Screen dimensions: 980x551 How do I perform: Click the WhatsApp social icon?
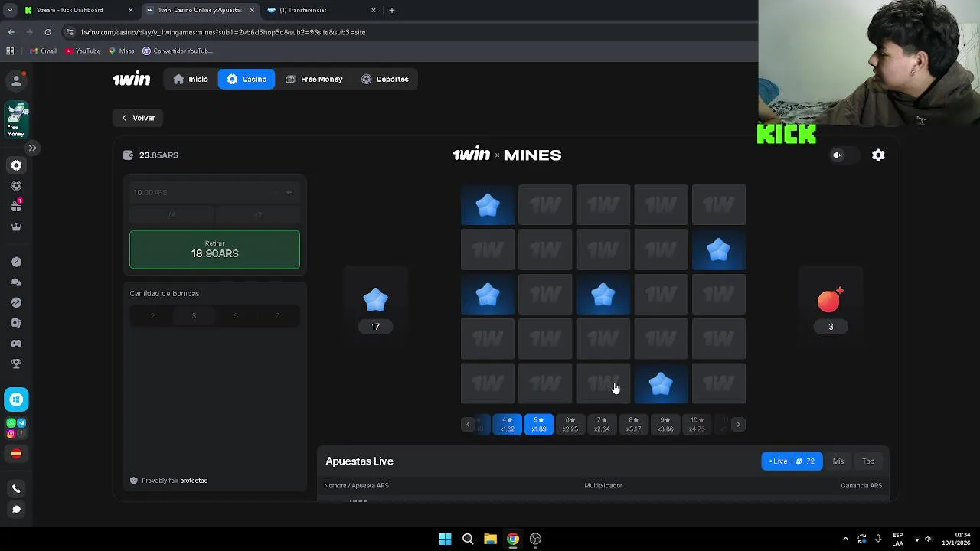coord(11,423)
